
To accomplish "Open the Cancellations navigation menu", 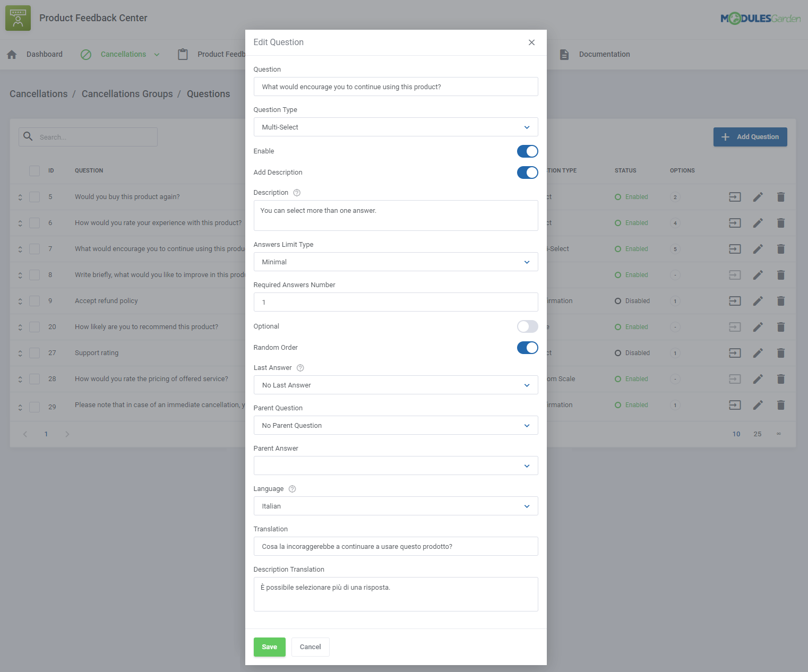I will (x=123, y=54).
